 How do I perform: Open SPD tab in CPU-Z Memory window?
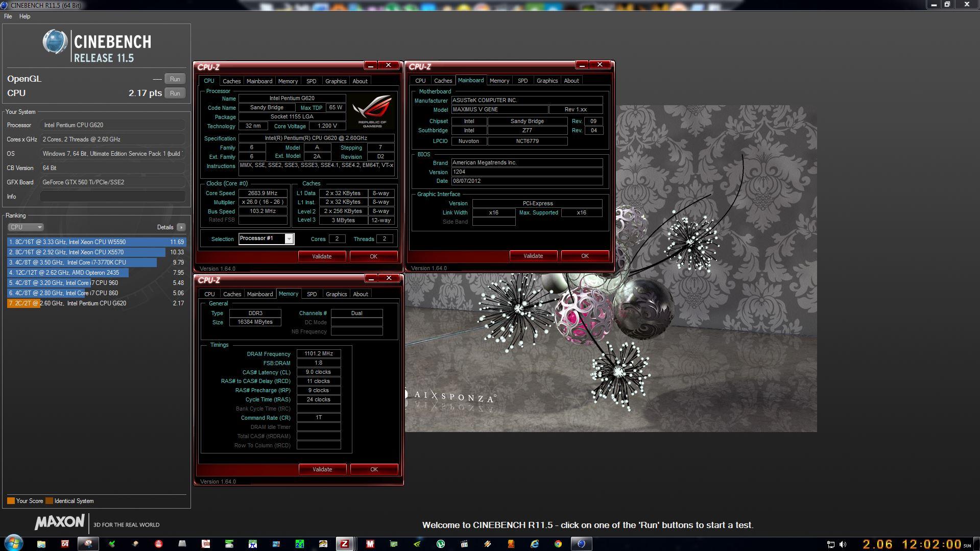coord(312,294)
